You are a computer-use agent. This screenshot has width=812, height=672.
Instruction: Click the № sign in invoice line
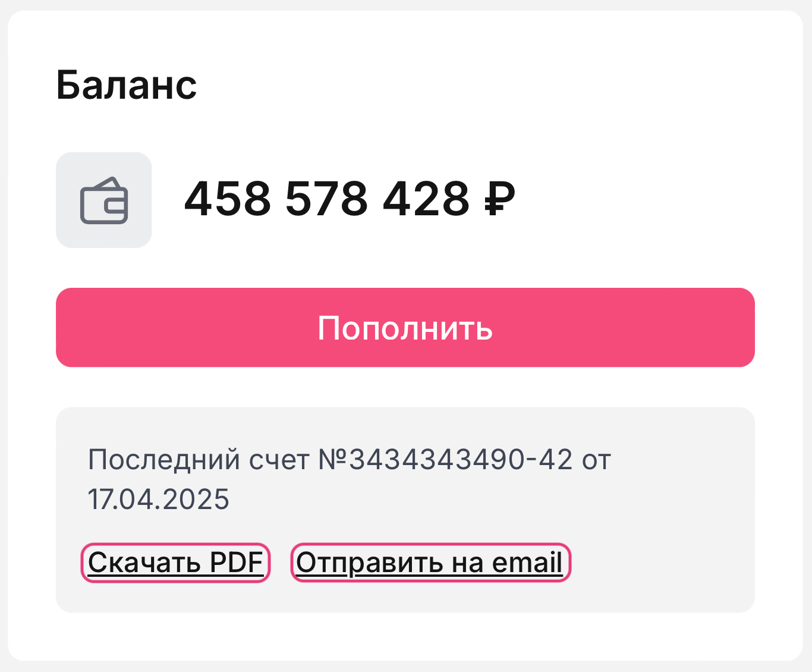coord(333,460)
